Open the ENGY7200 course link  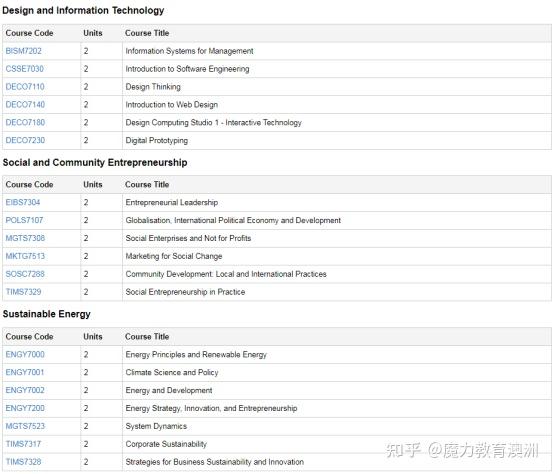point(25,408)
